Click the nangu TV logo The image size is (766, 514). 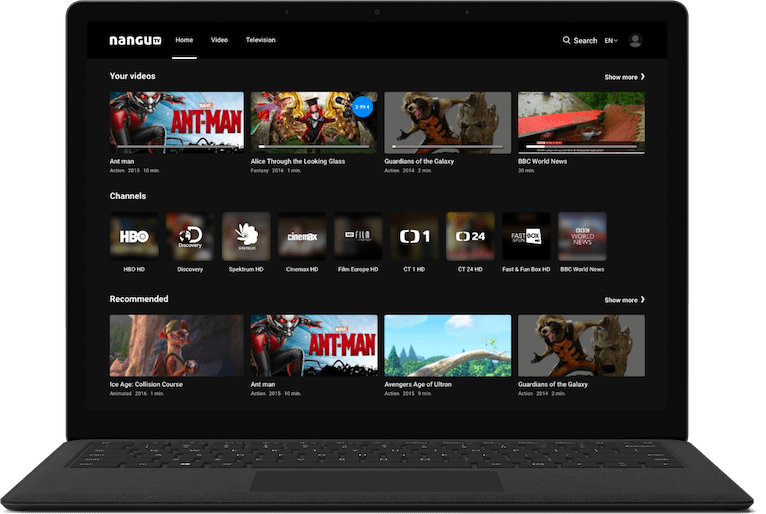click(135, 40)
